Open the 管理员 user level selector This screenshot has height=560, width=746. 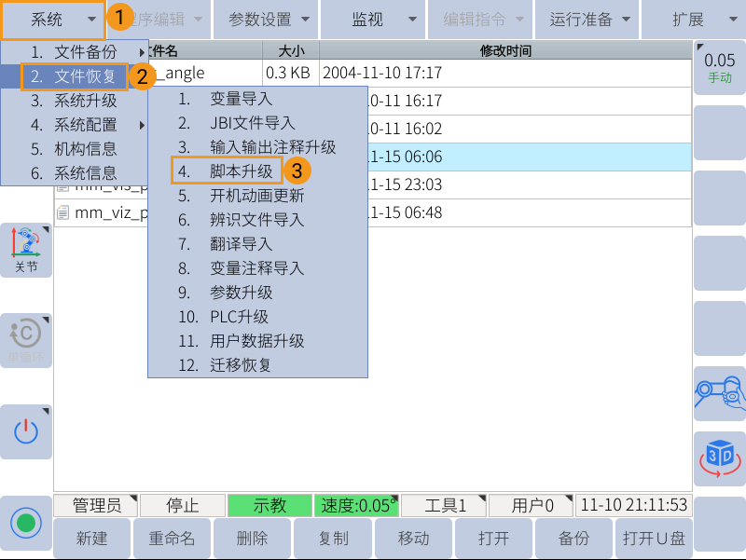click(x=96, y=505)
